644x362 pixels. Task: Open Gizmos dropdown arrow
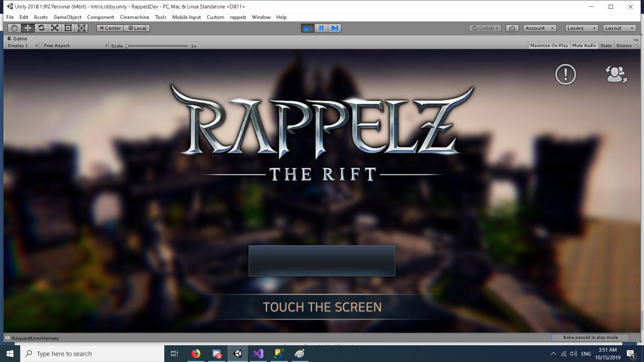pos(636,46)
